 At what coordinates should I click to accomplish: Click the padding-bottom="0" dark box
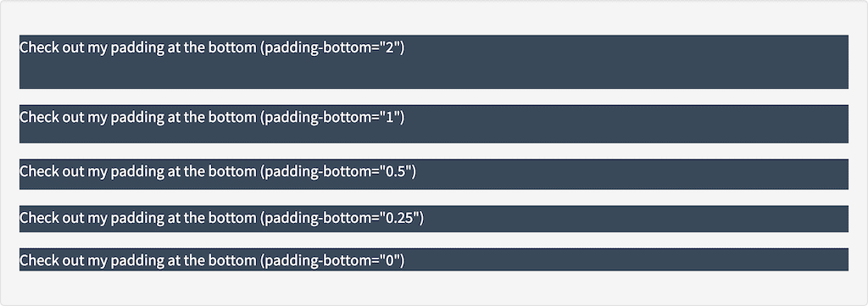click(433, 259)
